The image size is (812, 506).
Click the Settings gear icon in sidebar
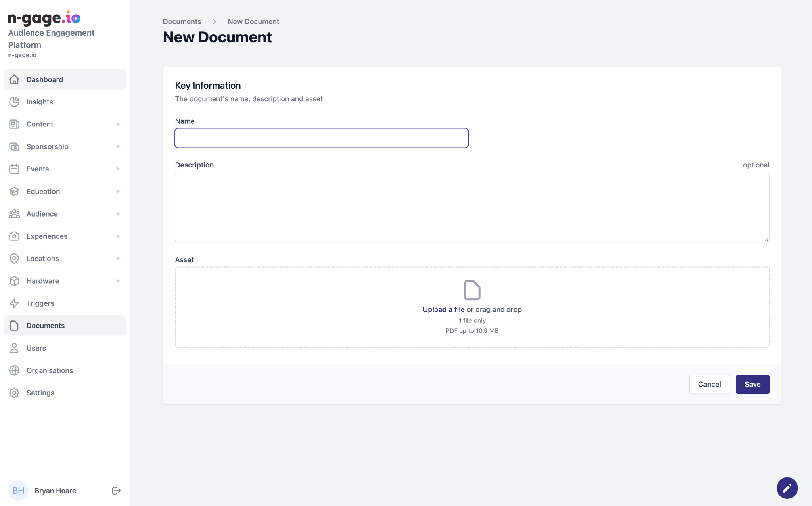click(14, 393)
